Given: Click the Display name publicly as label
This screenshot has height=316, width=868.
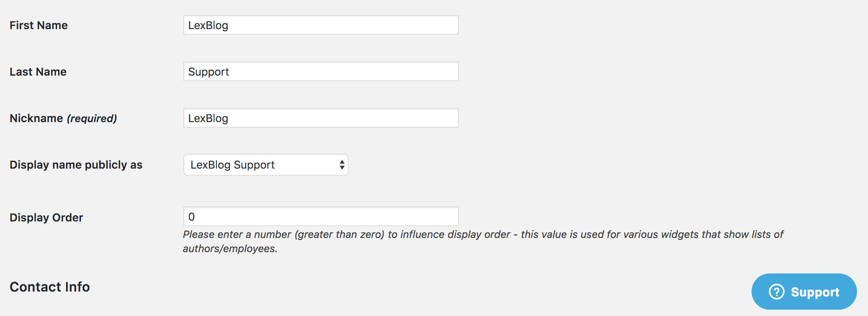Looking at the screenshot, I should 76,165.
